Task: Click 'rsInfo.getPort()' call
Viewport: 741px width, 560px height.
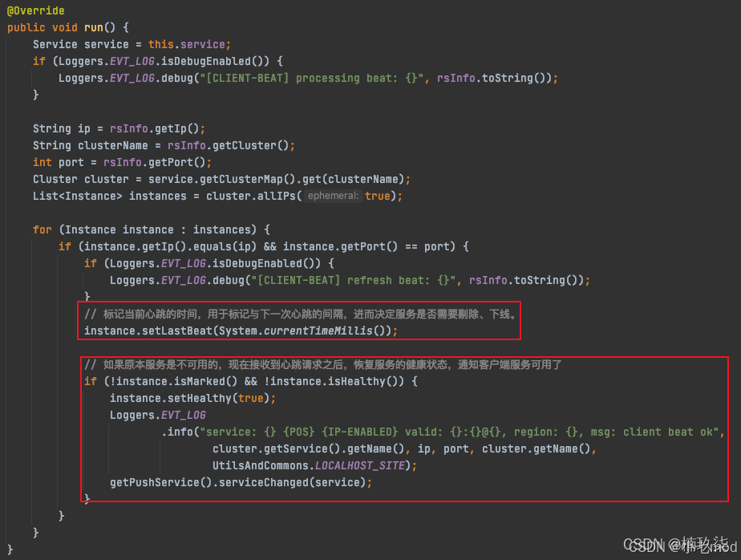Action: tap(155, 163)
